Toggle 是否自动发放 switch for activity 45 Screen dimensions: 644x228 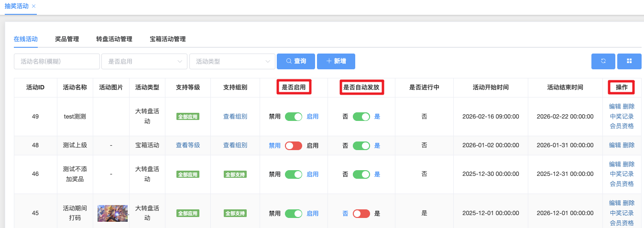pyautogui.click(x=361, y=214)
